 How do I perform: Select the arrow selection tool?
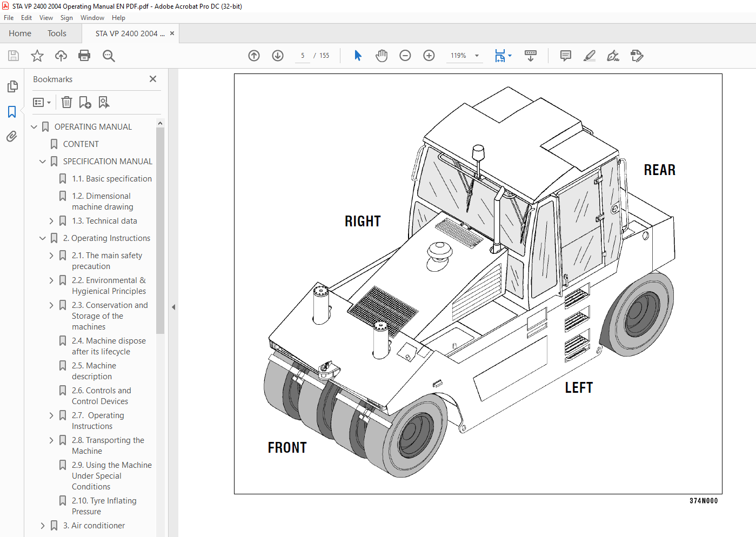point(358,56)
